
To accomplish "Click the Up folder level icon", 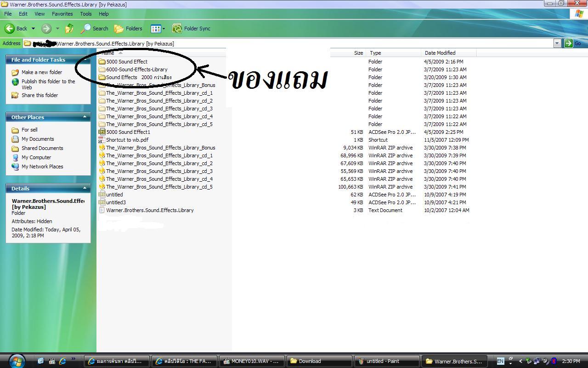I will pyautogui.click(x=69, y=29).
